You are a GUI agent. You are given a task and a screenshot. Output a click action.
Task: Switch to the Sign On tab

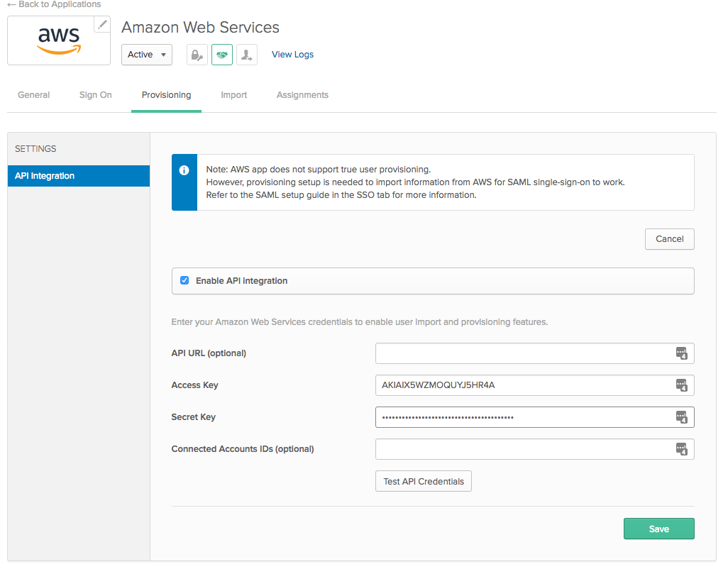click(95, 94)
